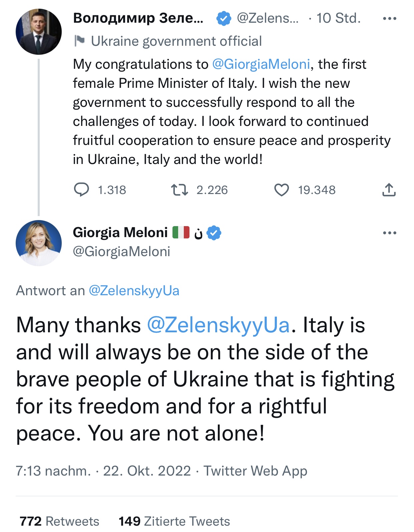
Task: Click the @ZelenskyyUa mention in Meloni's reply
Action: point(219,325)
